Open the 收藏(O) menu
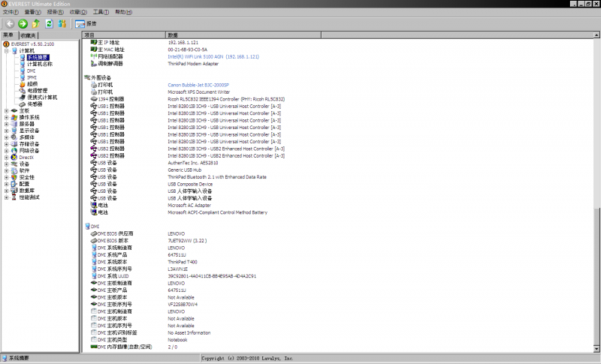The image size is (601, 364). point(78,12)
